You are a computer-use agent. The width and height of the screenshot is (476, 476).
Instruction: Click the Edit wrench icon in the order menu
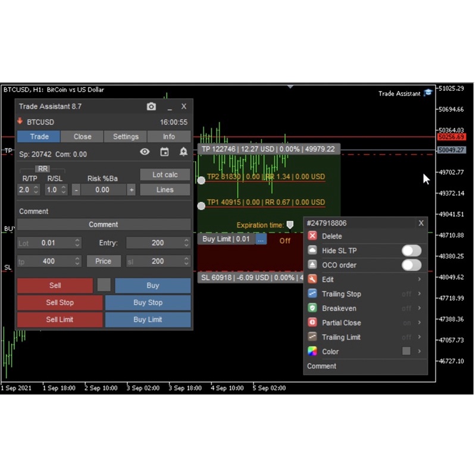pyautogui.click(x=312, y=279)
